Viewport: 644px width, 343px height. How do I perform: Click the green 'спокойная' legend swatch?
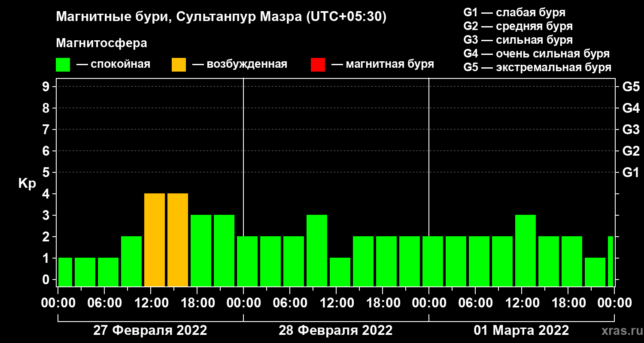coord(63,65)
